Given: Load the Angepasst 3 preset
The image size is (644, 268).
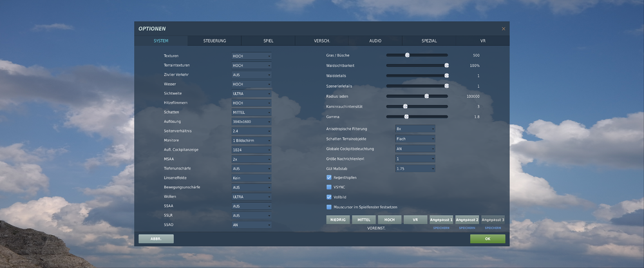Looking at the screenshot, I should click(493, 220).
